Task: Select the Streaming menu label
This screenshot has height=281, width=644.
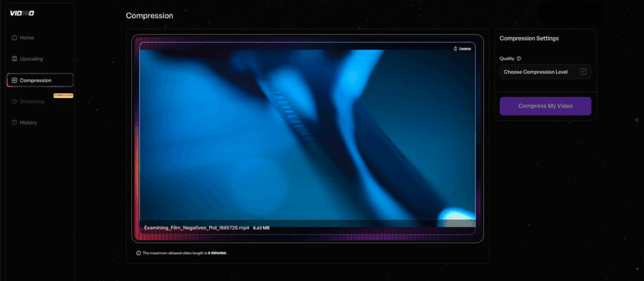Action: coord(32,101)
